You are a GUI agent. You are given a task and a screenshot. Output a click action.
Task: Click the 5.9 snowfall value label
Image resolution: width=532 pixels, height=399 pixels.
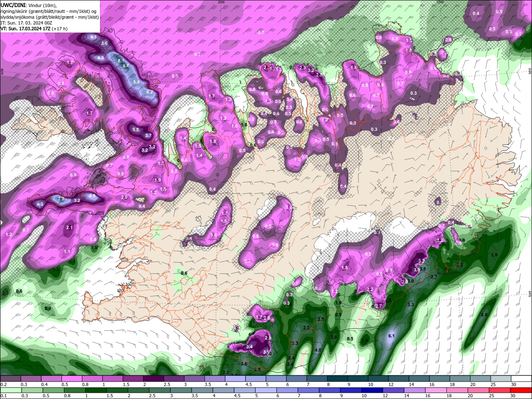[136, 82]
